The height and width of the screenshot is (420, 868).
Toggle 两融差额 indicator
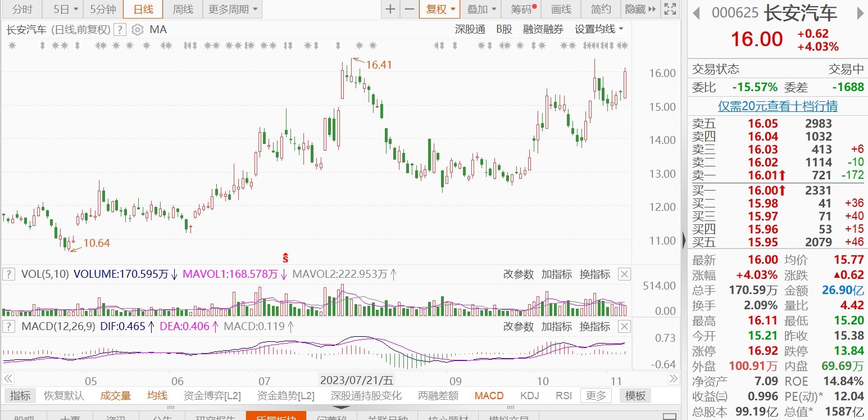(438, 396)
